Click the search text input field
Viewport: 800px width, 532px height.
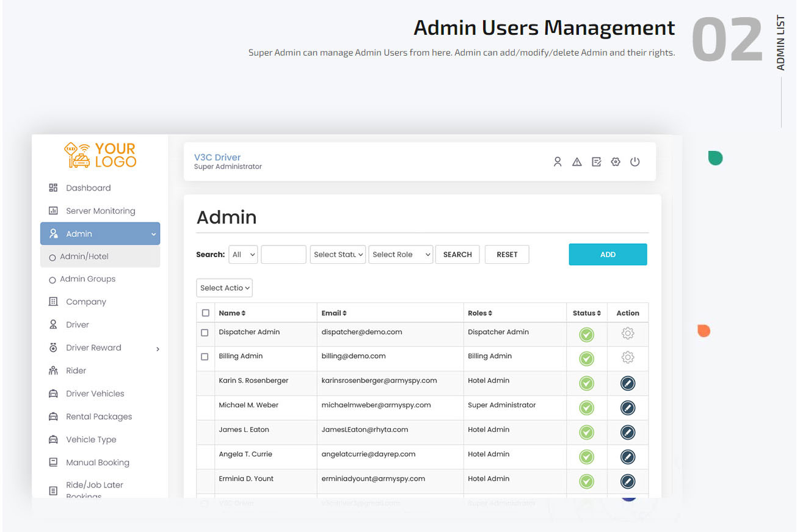pos(283,254)
